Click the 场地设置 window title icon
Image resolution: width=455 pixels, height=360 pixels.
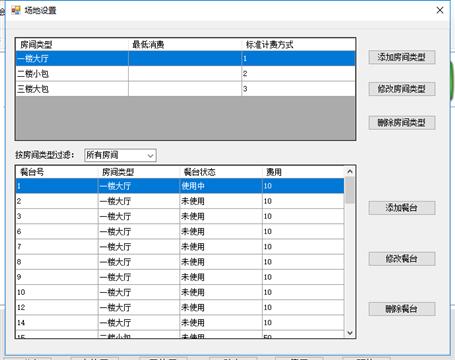point(16,10)
